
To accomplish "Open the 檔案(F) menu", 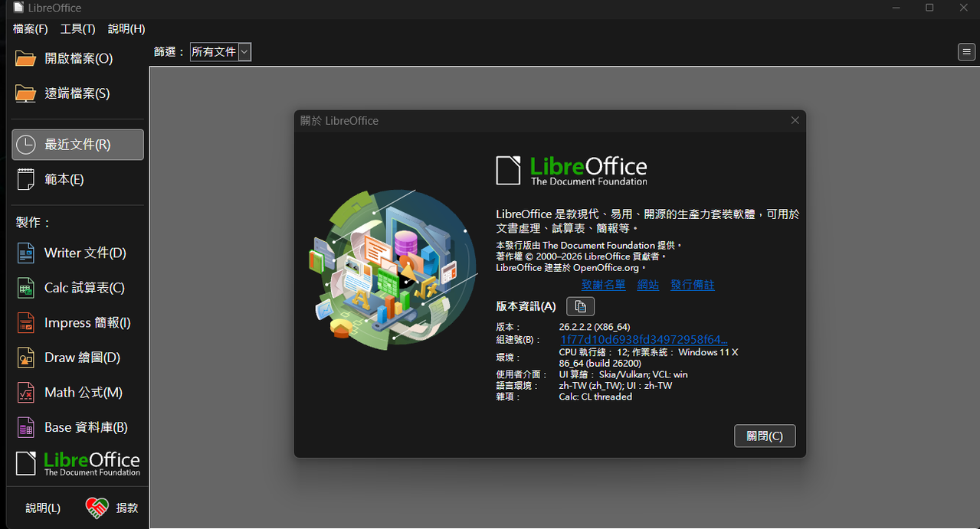I will pos(31,29).
